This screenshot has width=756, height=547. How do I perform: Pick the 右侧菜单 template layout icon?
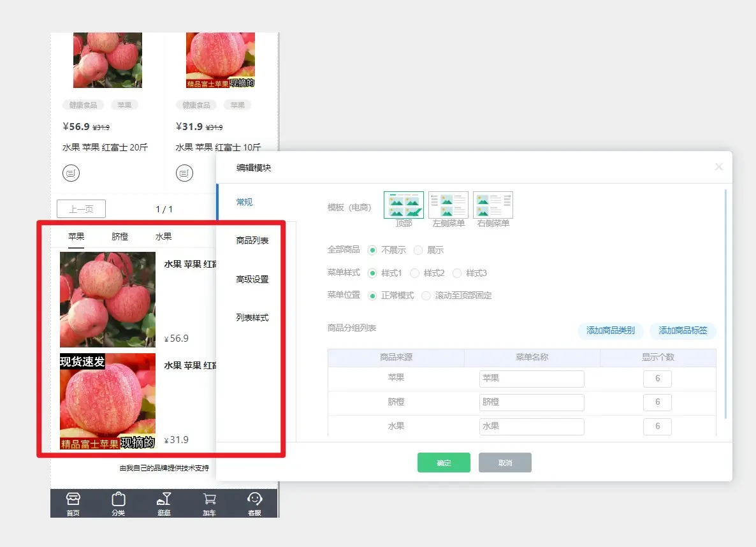point(493,205)
